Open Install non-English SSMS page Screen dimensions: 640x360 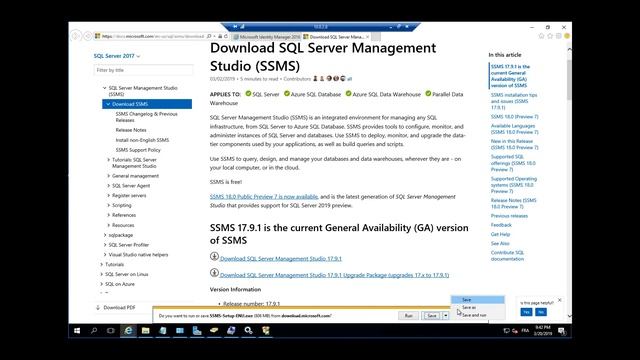142,140
